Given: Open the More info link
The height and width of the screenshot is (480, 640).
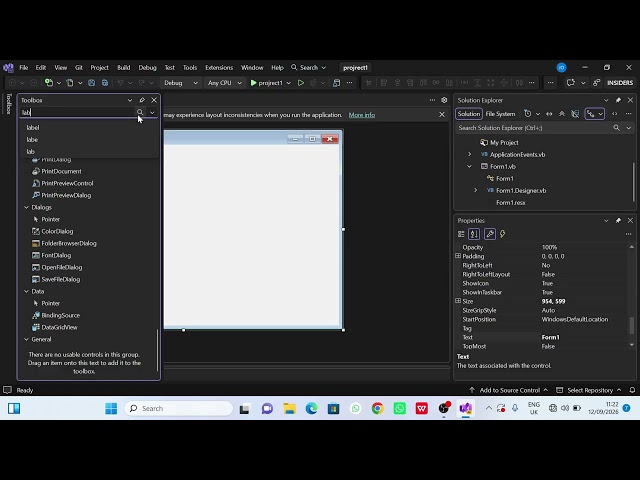Looking at the screenshot, I should point(362,115).
